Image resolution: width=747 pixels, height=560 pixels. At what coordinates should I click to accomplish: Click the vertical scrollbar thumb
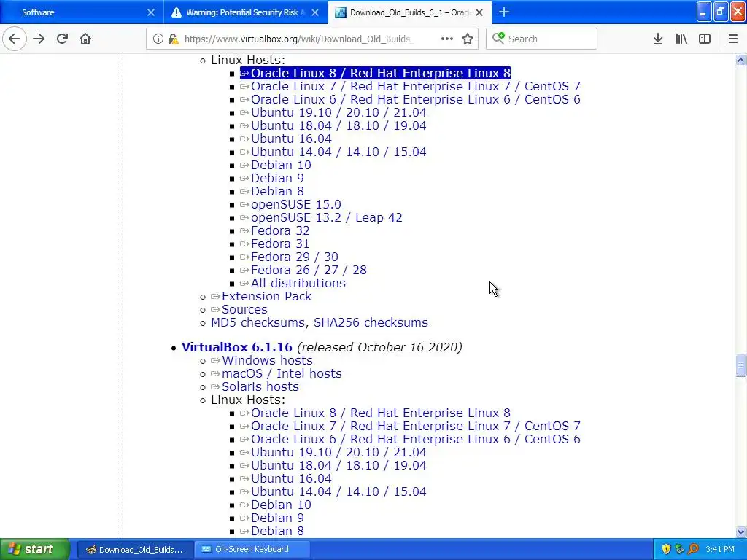coord(740,366)
